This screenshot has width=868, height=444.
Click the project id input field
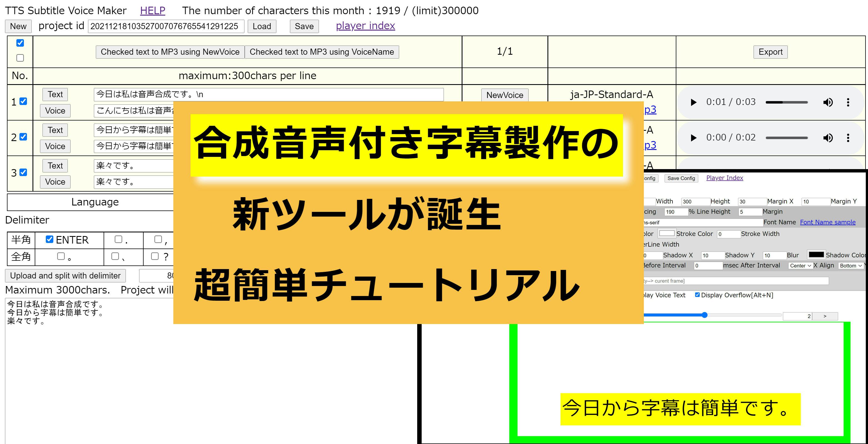point(166,26)
